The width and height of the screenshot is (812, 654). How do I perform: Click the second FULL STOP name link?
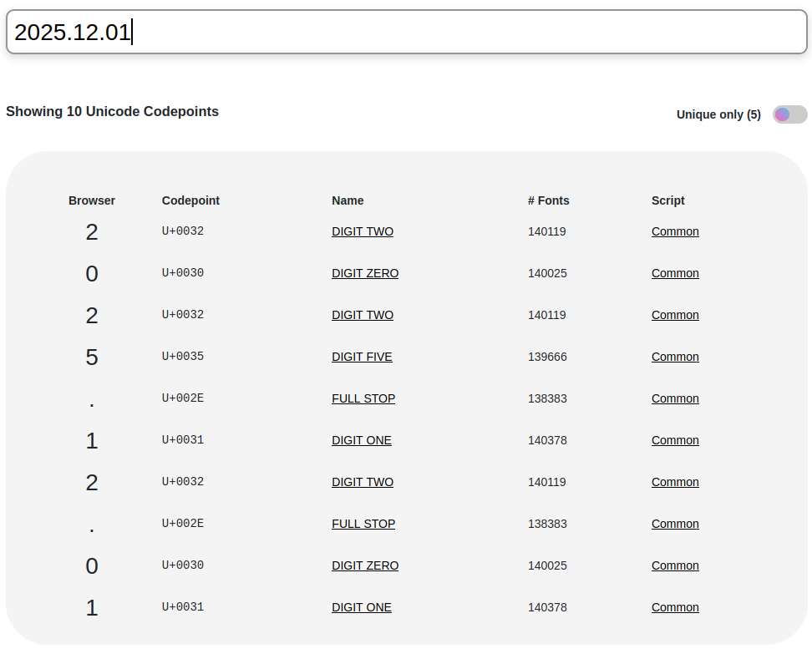363,524
